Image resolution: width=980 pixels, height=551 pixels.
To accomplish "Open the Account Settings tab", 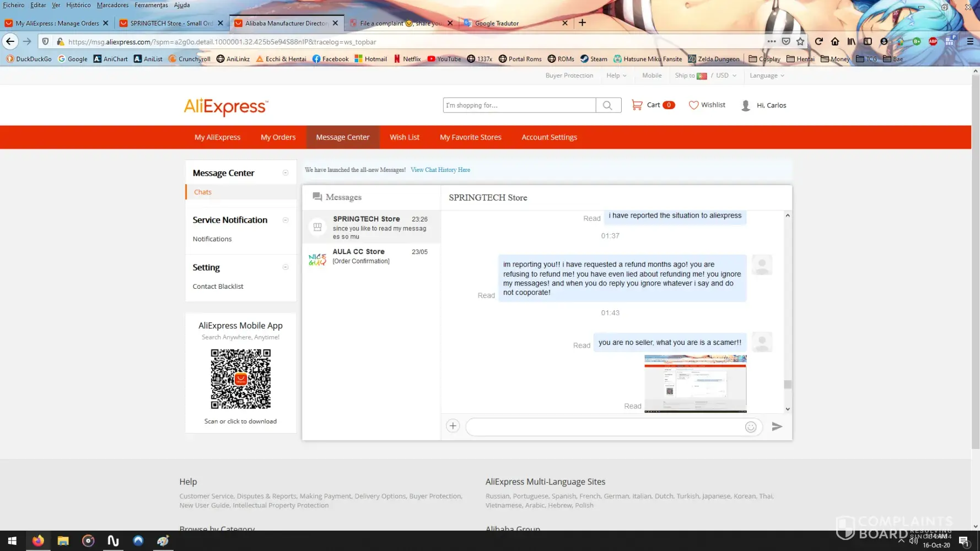I will 549,137.
